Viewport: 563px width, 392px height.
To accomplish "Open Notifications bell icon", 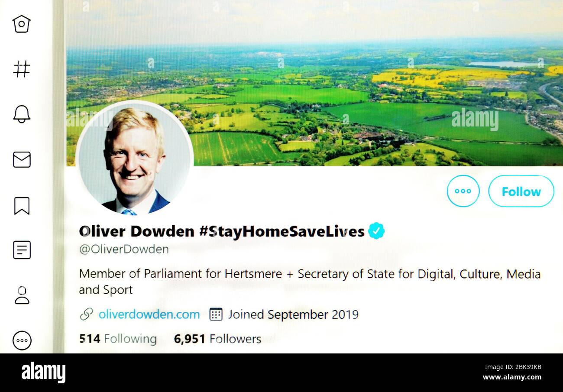I will click(22, 114).
